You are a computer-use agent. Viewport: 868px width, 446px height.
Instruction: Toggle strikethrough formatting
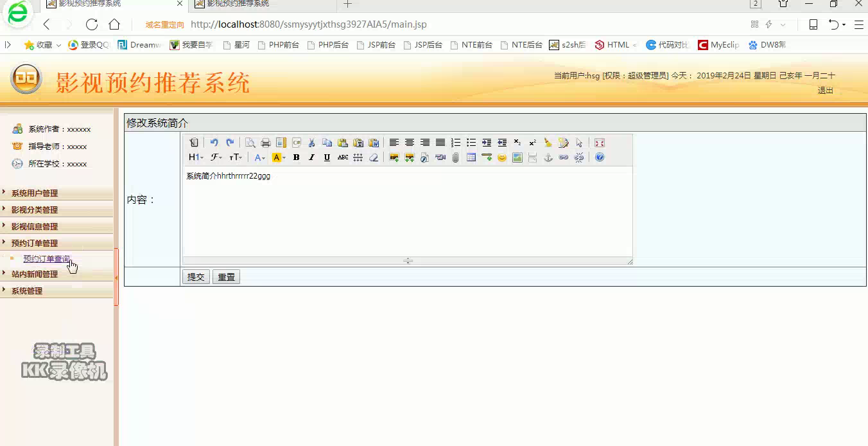click(343, 157)
